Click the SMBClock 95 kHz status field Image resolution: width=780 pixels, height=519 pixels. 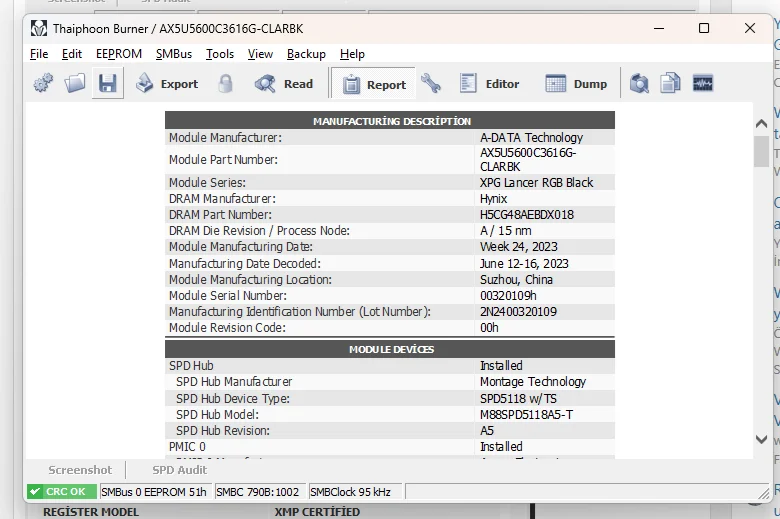tap(355, 492)
